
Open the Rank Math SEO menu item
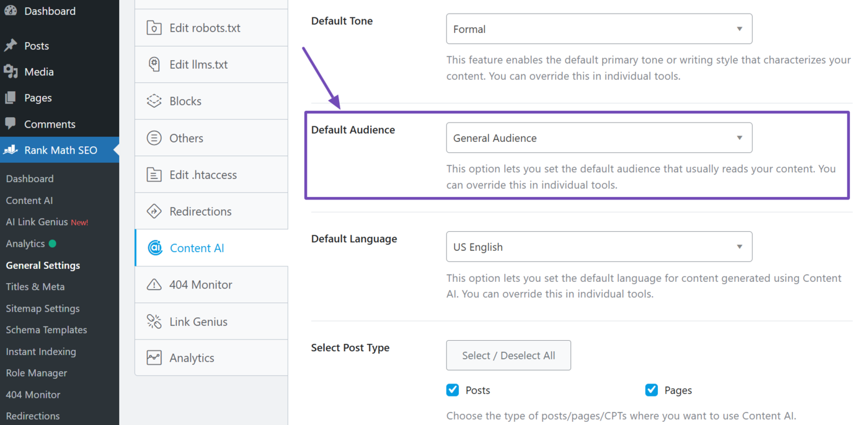pos(60,150)
